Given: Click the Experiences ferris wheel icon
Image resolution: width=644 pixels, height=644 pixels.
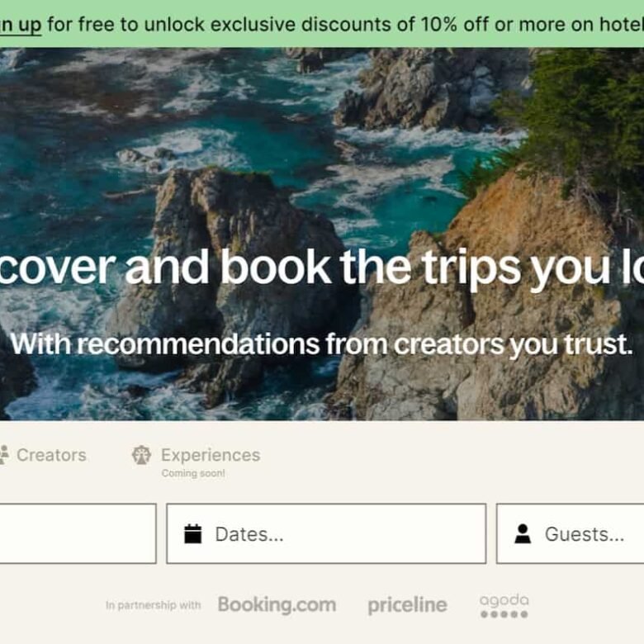Looking at the screenshot, I should point(141,455).
